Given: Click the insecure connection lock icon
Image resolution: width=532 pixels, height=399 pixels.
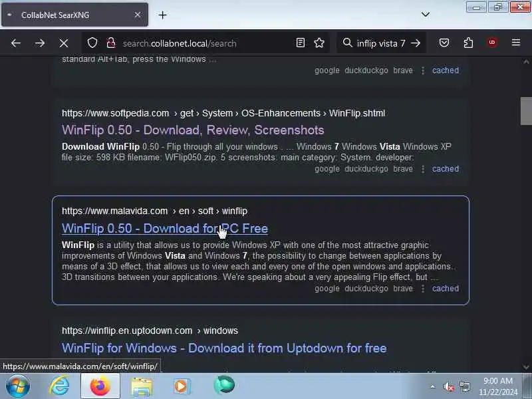Looking at the screenshot, I should tap(111, 43).
